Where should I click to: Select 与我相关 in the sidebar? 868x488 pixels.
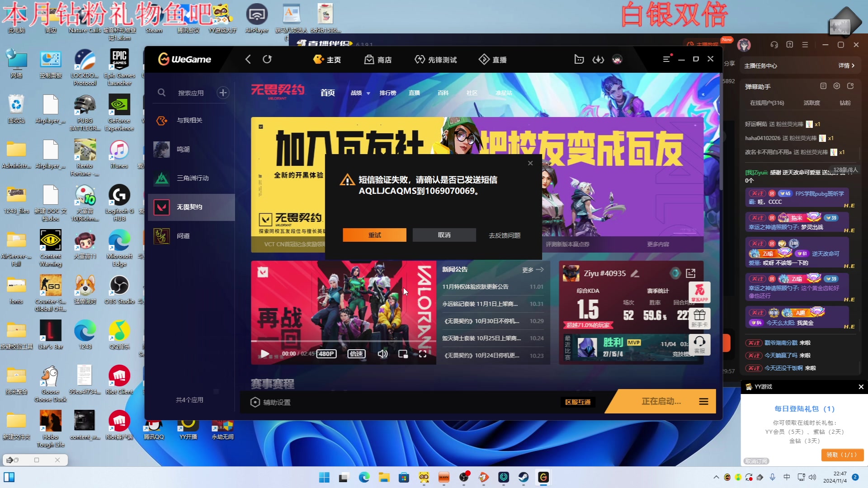(191, 120)
